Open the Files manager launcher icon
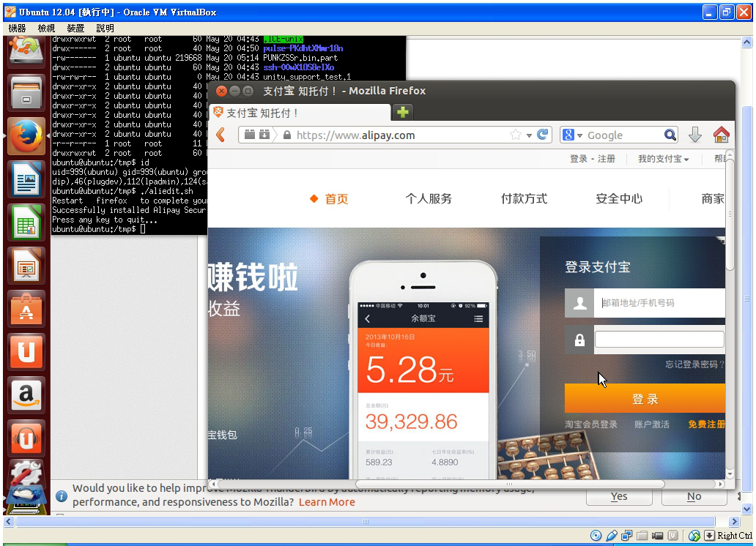This screenshot has width=756, height=546. (26, 93)
